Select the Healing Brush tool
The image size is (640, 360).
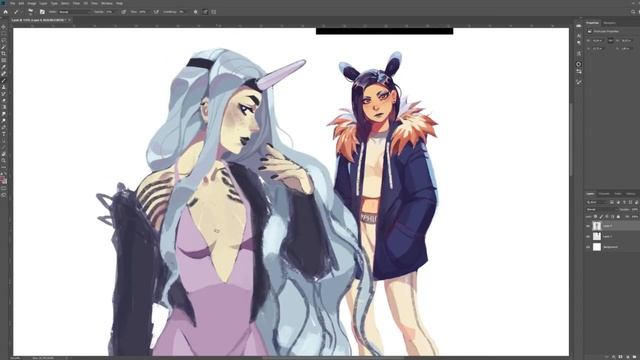4,73
